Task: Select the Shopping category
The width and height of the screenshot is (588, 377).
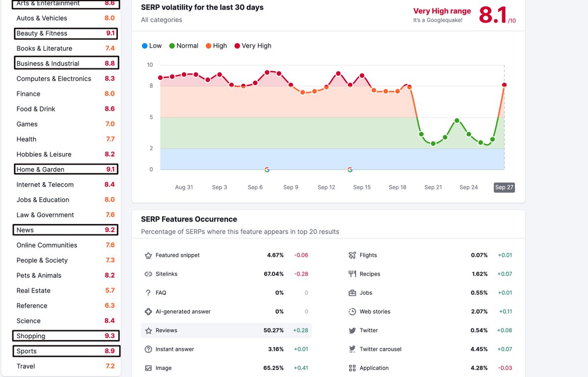Action: click(x=67, y=336)
